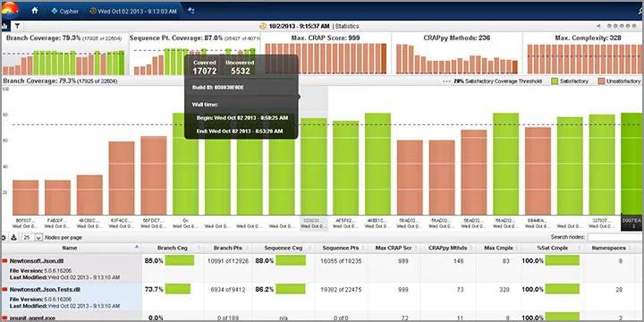Click the Name column ascending sort arrow
This screenshot has height=322, width=644.
137,247
